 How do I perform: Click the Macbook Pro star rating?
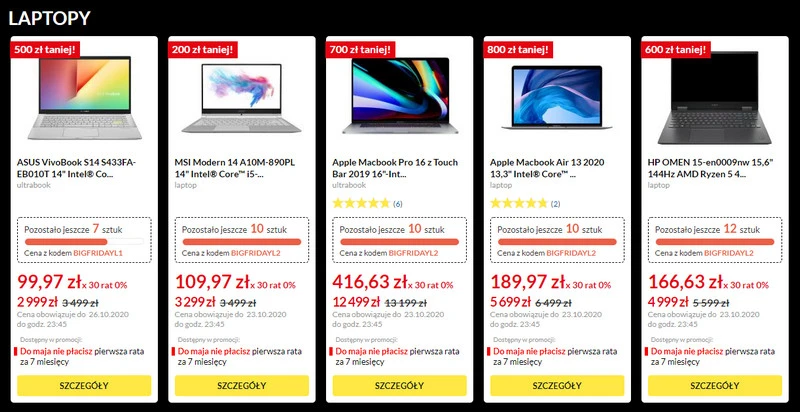click(361, 204)
